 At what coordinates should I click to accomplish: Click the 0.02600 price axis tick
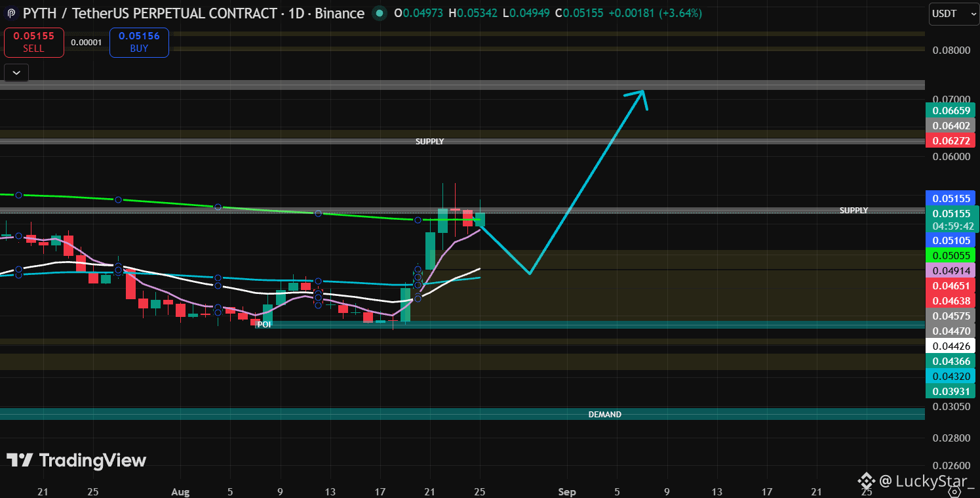tap(951, 466)
